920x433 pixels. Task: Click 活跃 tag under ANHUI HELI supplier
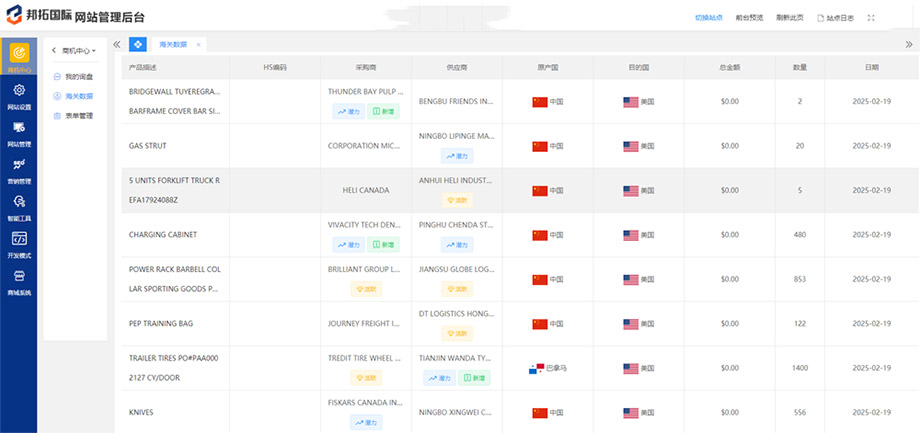457,200
